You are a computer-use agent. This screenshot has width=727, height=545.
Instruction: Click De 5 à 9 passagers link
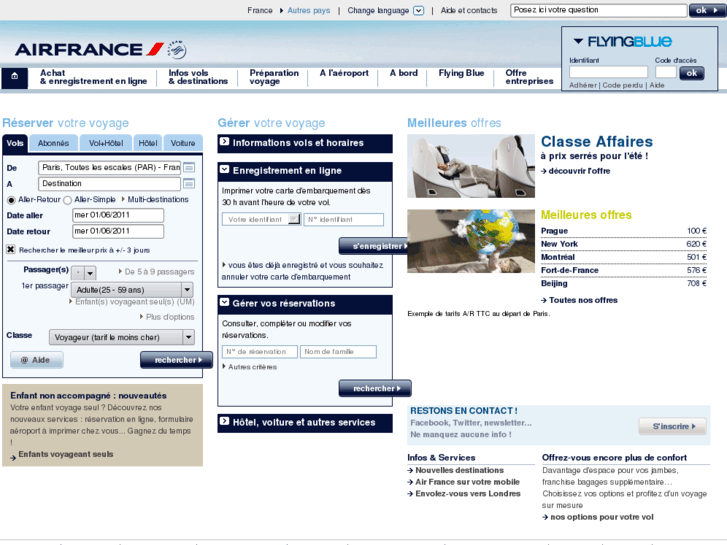click(x=159, y=272)
